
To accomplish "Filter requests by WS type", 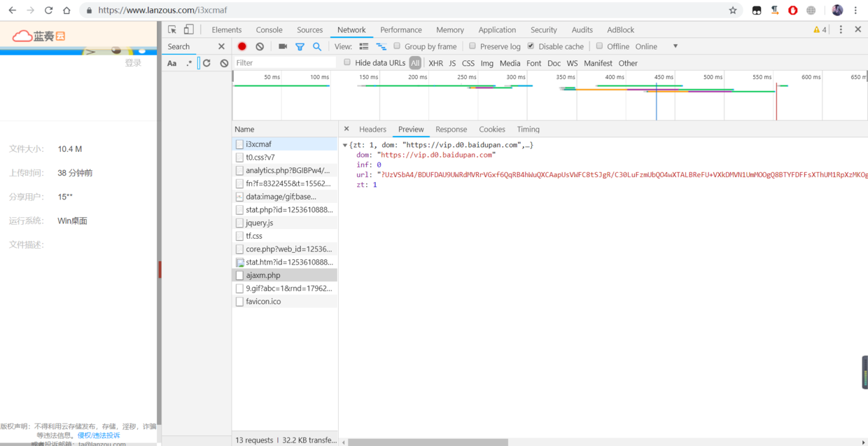I will pyautogui.click(x=572, y=63).
